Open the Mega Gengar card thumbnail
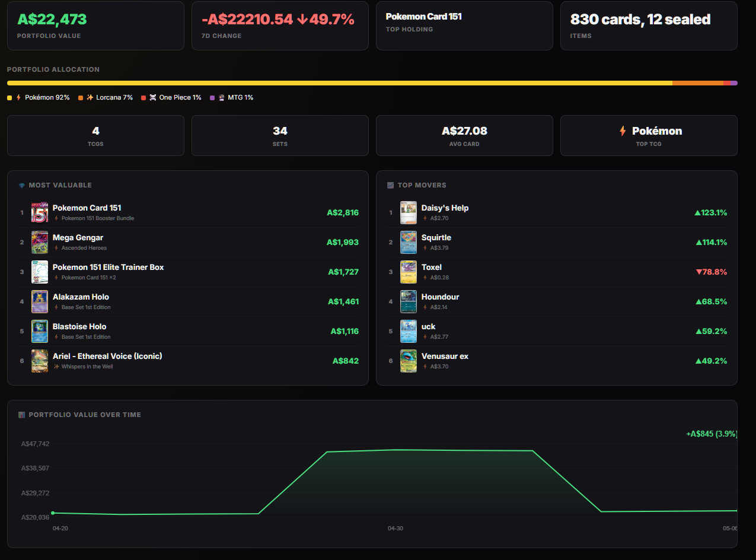The image size is (756, 560). pos(40,242)
